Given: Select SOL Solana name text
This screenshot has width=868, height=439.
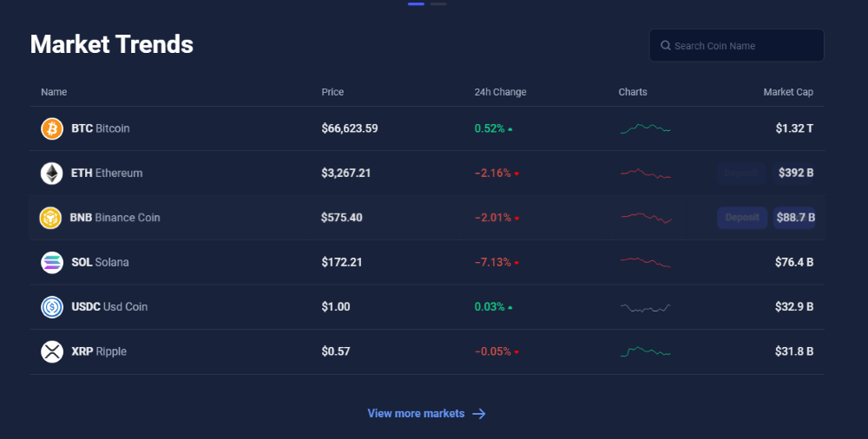Looking at the screenshot, I should coord(100,262).
